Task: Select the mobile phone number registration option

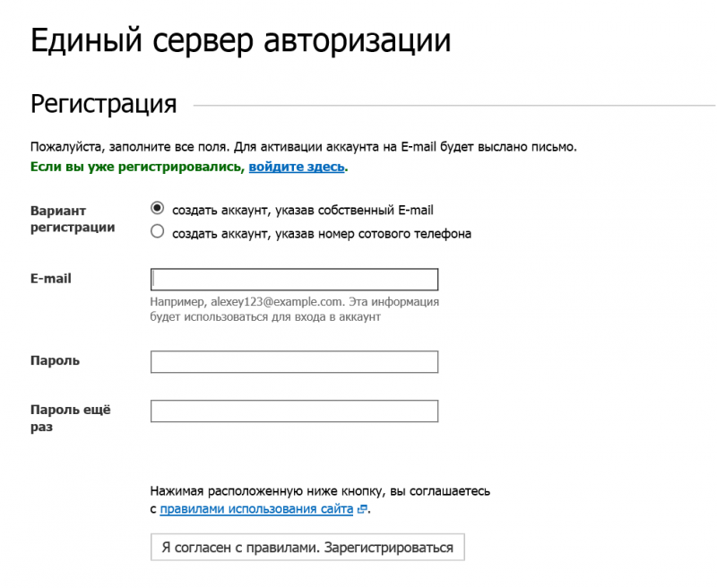Action: click(158, 233)
